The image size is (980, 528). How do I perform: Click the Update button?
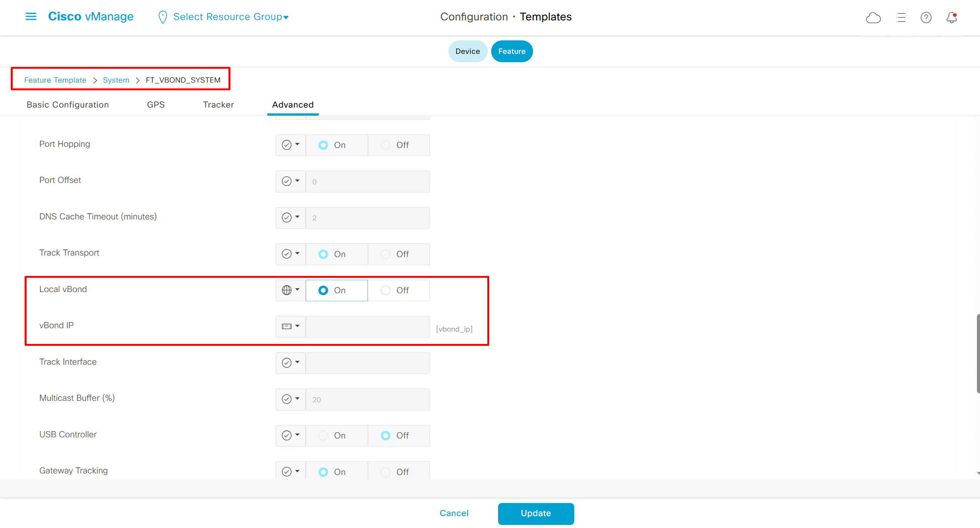point(535,513)
